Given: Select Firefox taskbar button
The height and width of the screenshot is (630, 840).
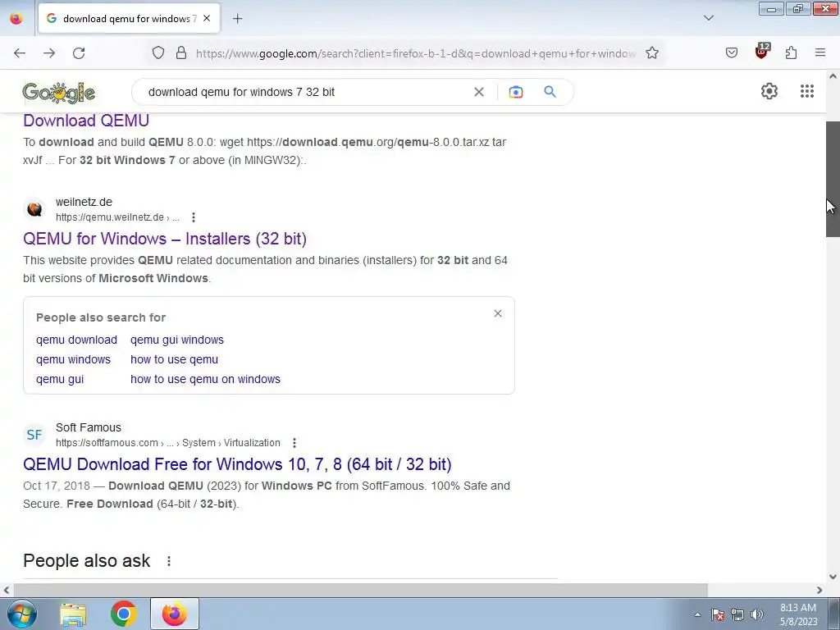Looking at the screenshot, I should (175, 614).
